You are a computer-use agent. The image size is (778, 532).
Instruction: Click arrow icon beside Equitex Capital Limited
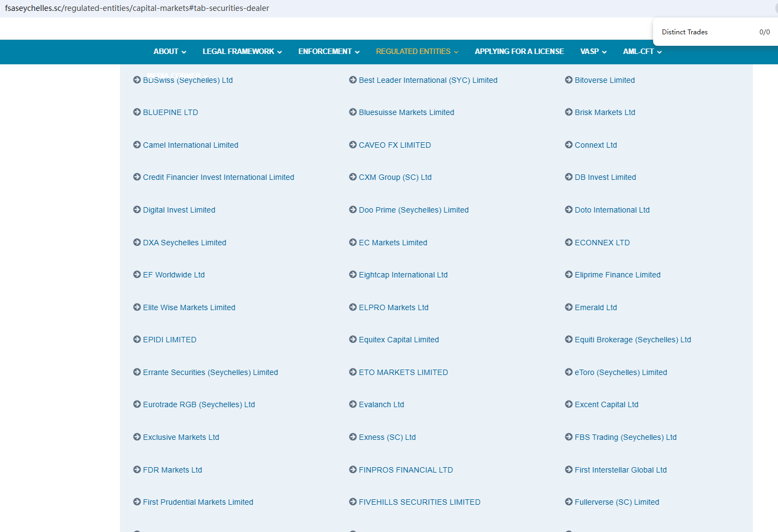353,340
